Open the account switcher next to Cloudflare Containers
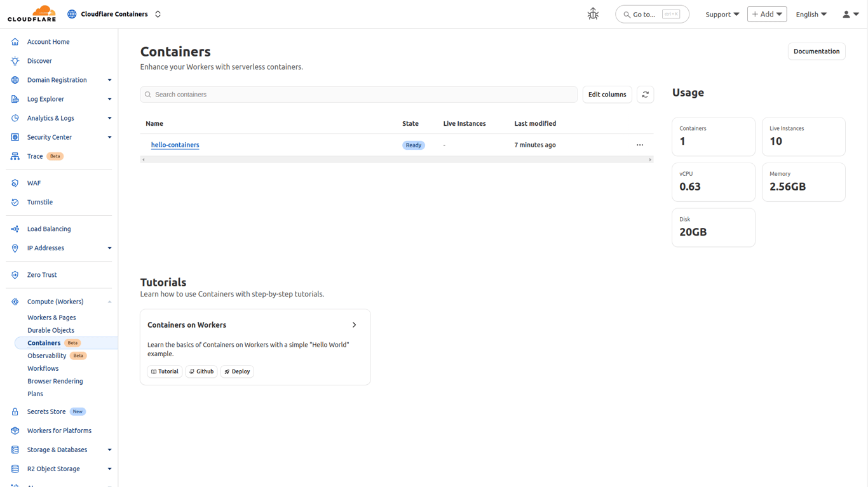Viewport: 868px width, 487px height. tap(158, 14)
